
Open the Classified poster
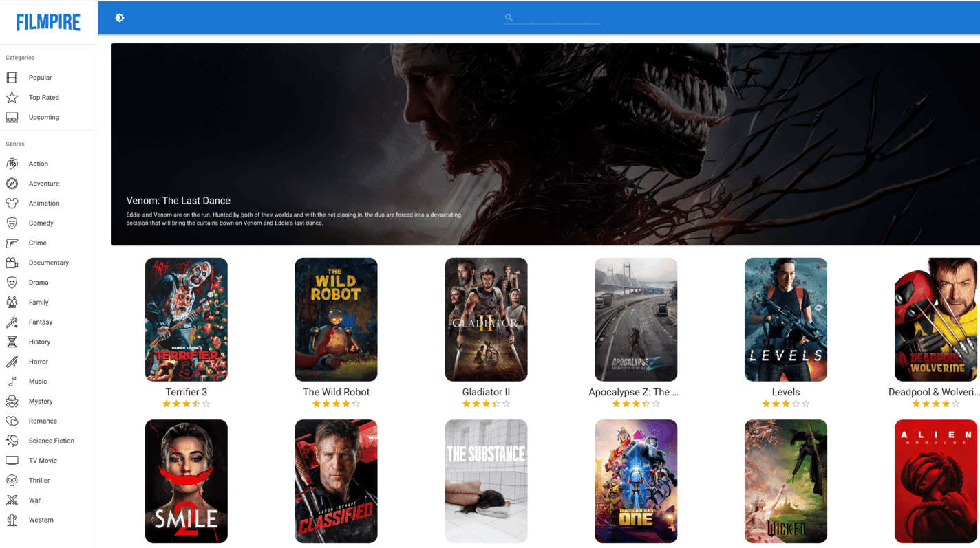coord(336,481)
